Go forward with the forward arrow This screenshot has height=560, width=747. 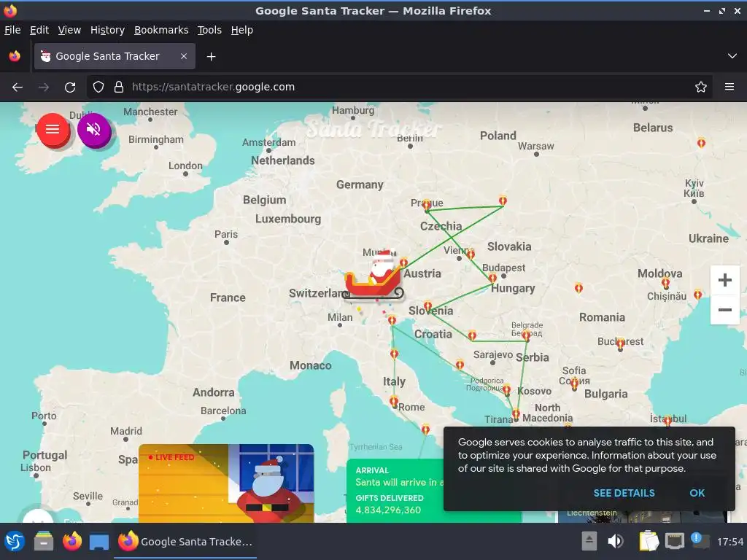[x=44, y=87]
